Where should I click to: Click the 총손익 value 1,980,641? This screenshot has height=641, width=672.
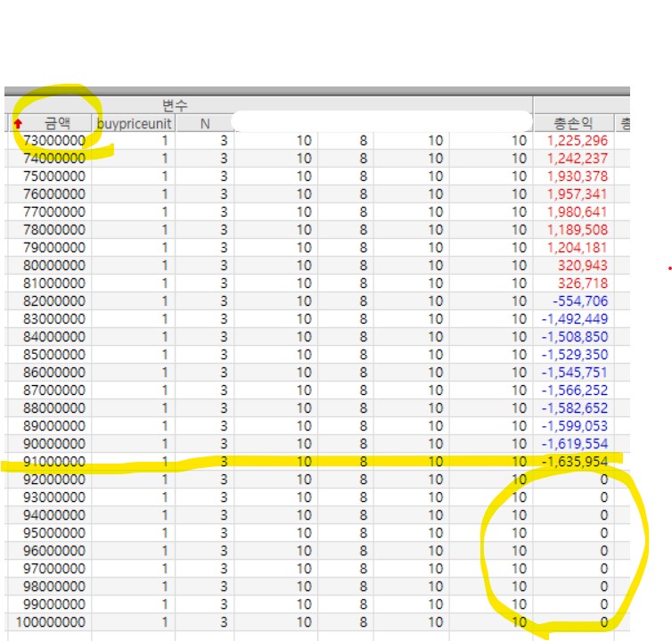578,212
